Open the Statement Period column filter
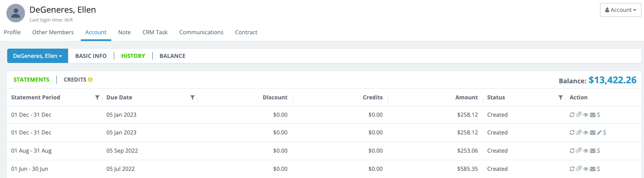The height and width of the screenshot is (178, 644). tap(97, 98)
